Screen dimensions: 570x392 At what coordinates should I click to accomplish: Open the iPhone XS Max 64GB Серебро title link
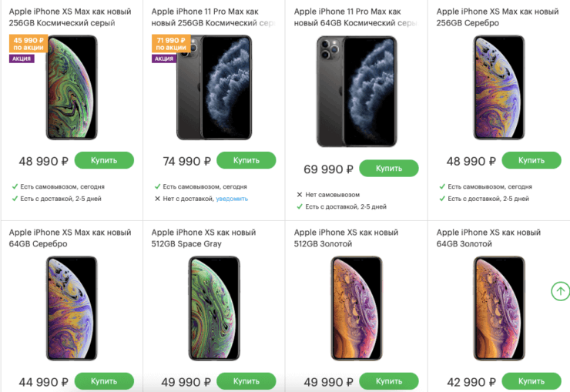click(70, 238)
